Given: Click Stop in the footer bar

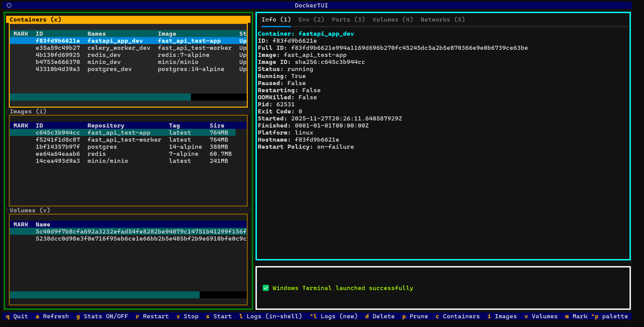Looking at the screenshot, I should tap(188, 316).
